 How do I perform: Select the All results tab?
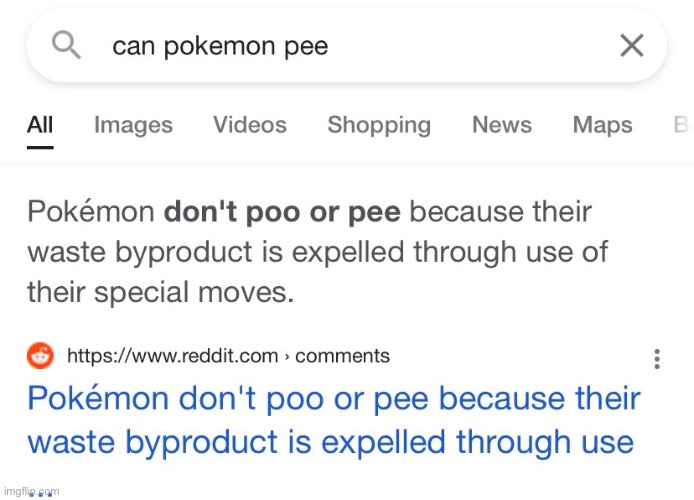40,125
